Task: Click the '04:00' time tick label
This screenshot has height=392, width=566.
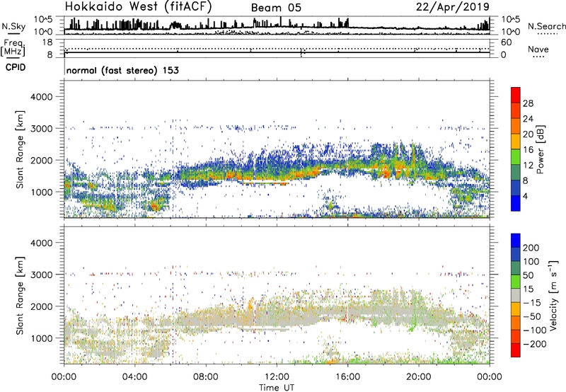Action: pyautogui.click(x=135, y=377)
